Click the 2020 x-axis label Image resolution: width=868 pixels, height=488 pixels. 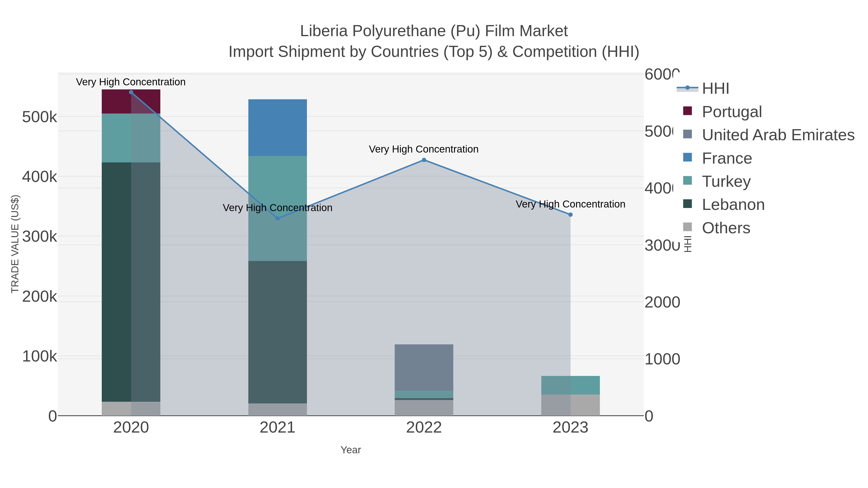[x=131, y=428]
